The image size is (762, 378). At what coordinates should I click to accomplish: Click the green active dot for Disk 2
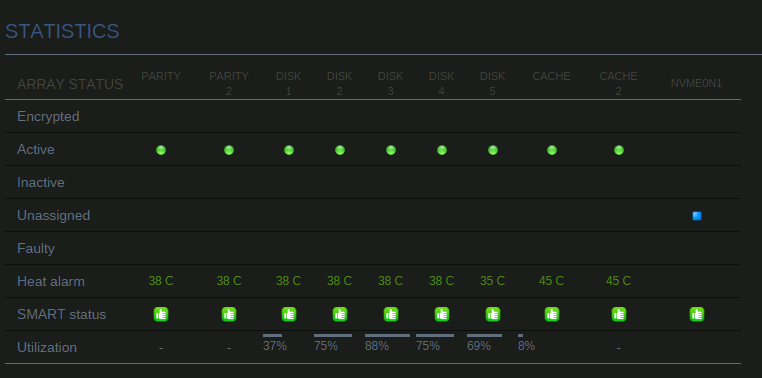tap(340, 150)
